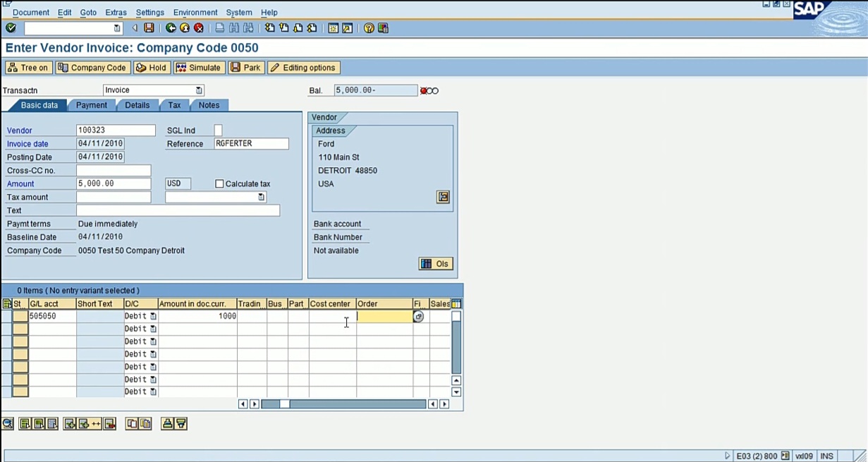Expand the status bar arrow
The image size is (868, 462).
(728, 456)
